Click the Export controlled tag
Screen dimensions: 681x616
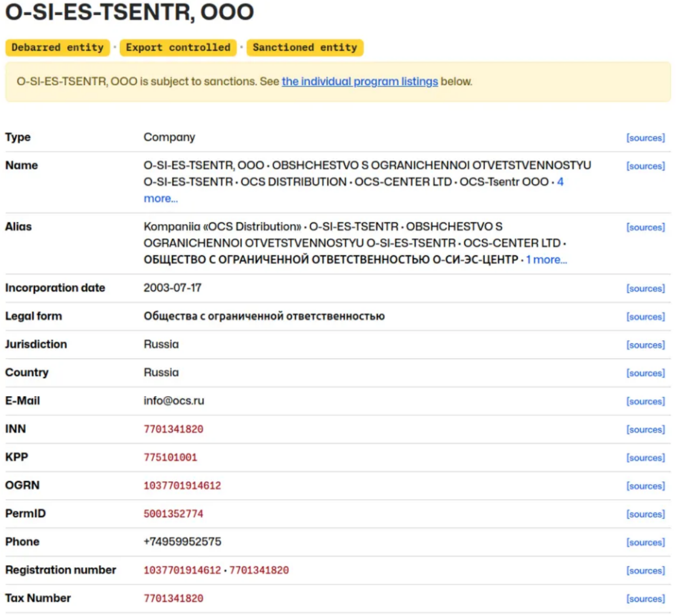(178, 48)
